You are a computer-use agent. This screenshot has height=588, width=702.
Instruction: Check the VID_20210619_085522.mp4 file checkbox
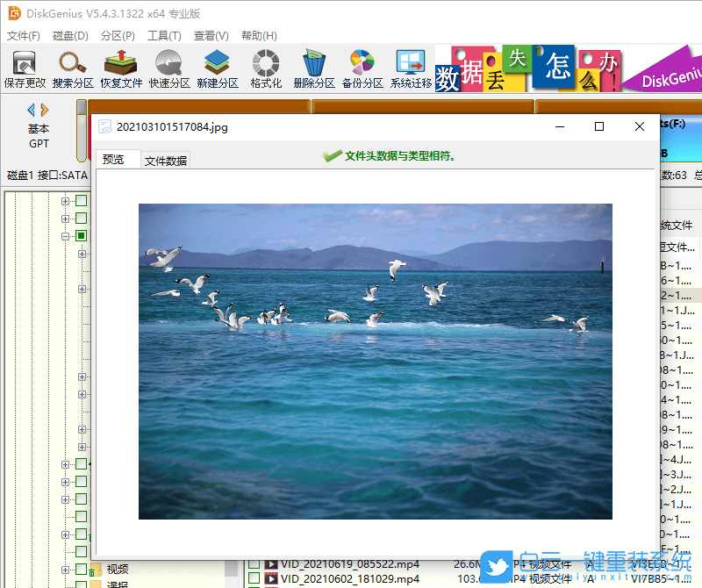click(254, 566)
